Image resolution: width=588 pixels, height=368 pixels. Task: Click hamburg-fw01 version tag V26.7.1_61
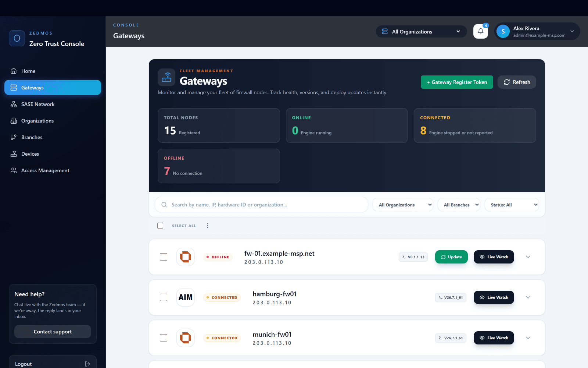pos(451,297)
